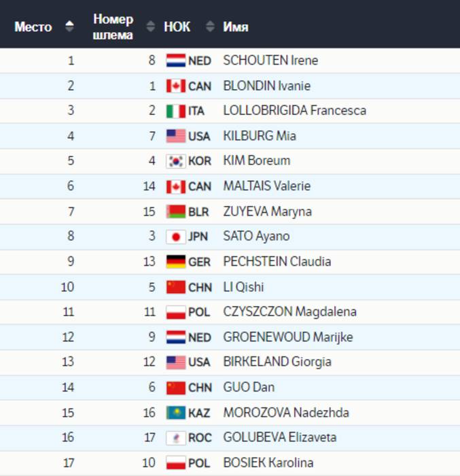Click the Имя column header

[236, 27]
